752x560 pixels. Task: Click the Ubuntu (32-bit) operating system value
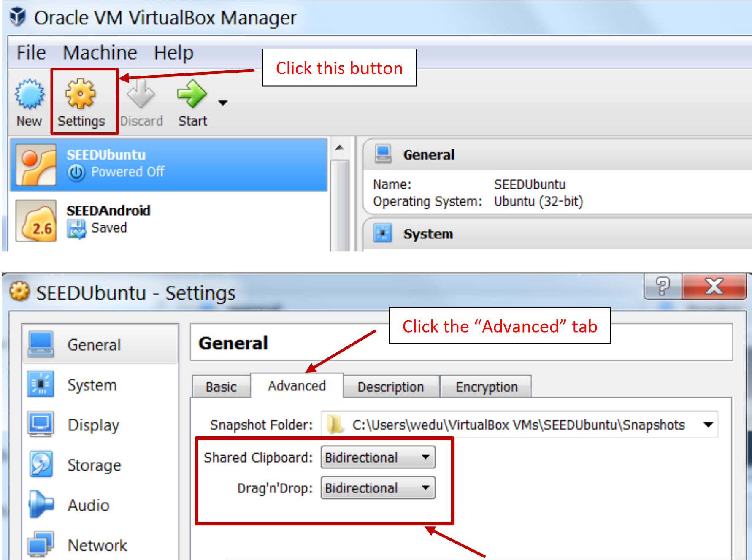(x=538, y=201)
